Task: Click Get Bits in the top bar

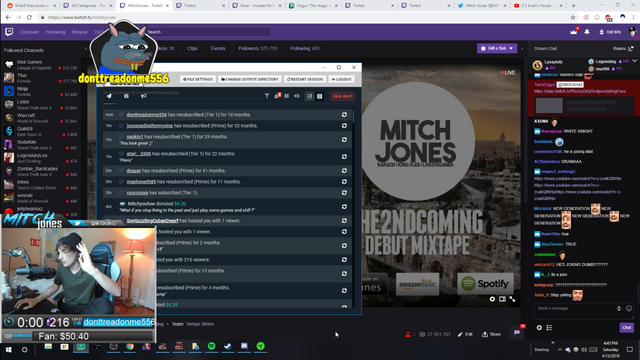Action: pyautogui.click(x=610, y=32)
